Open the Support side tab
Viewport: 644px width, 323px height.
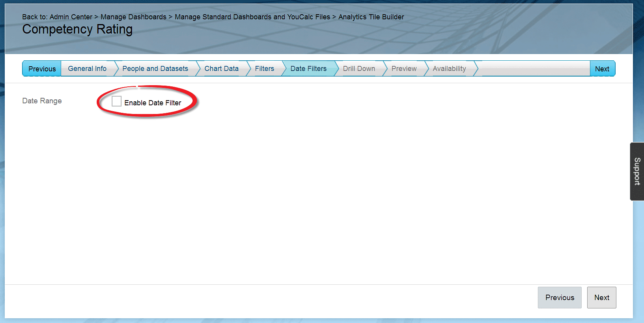[x=637, y=172]
